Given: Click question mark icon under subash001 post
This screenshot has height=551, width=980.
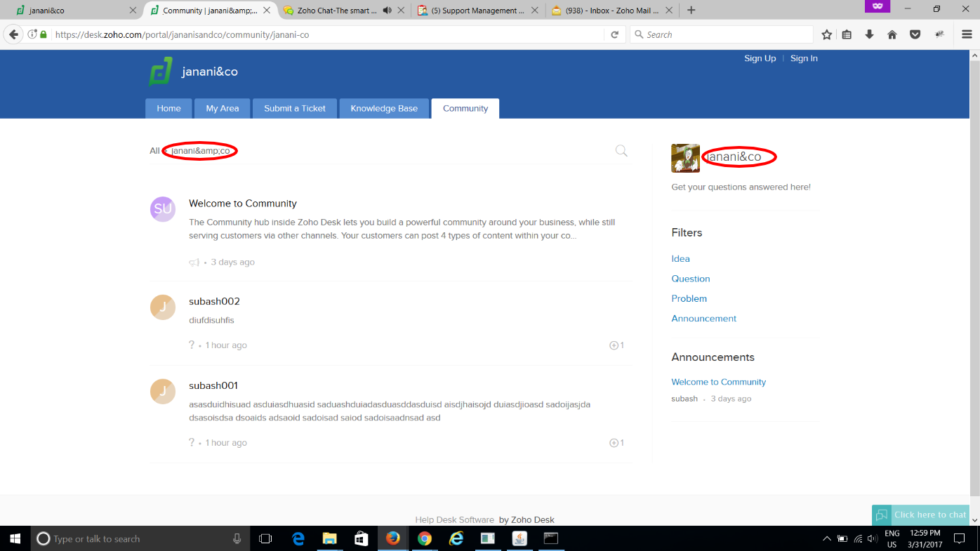Looking at the screenshot, I should tap(192, 442).
